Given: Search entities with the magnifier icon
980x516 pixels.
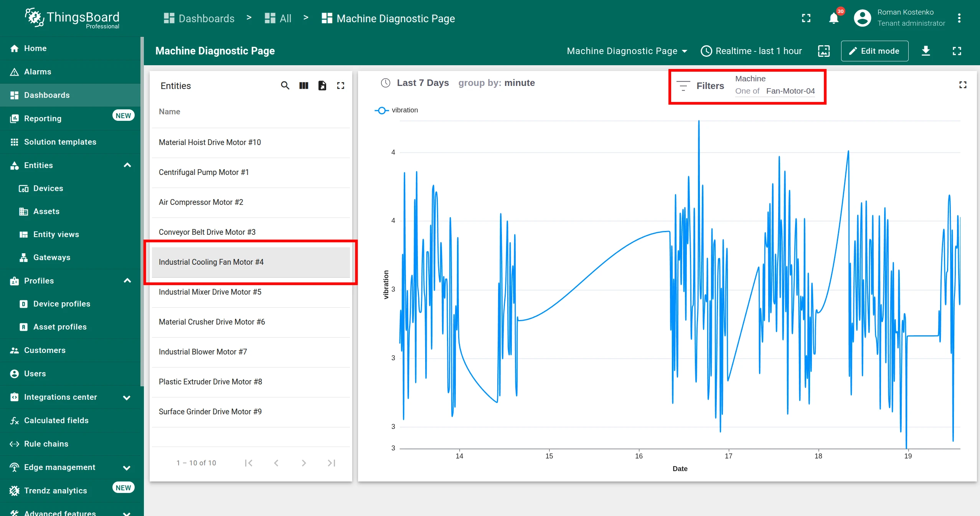Looking at the screenshot, I should [x=285, y=86].
